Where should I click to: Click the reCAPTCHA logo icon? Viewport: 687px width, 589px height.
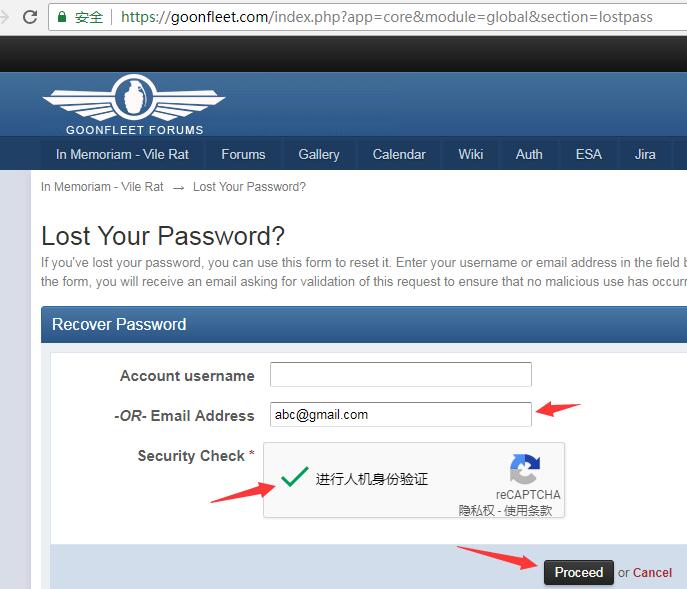pos(524,469)
